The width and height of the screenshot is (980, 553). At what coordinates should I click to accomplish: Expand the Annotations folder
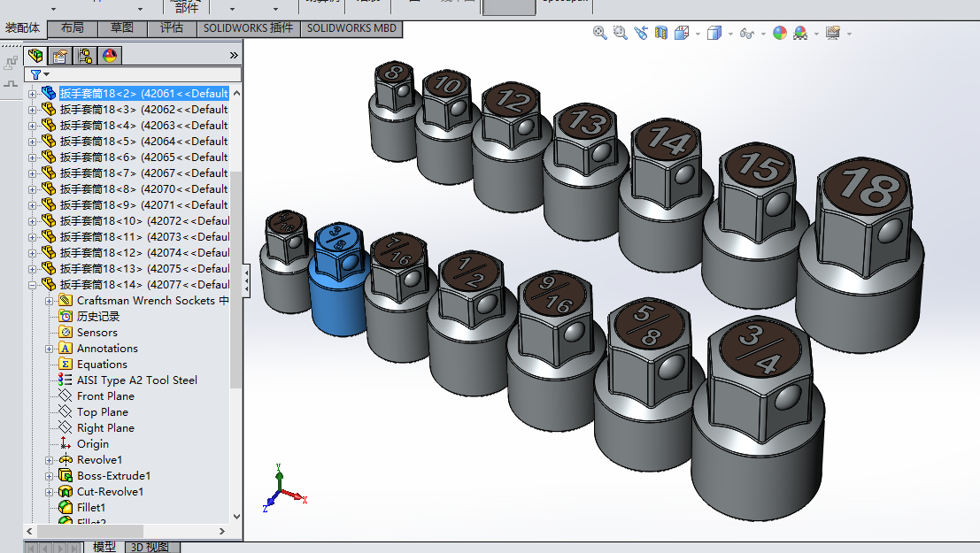pyautogui.click(x=50, y=349)
